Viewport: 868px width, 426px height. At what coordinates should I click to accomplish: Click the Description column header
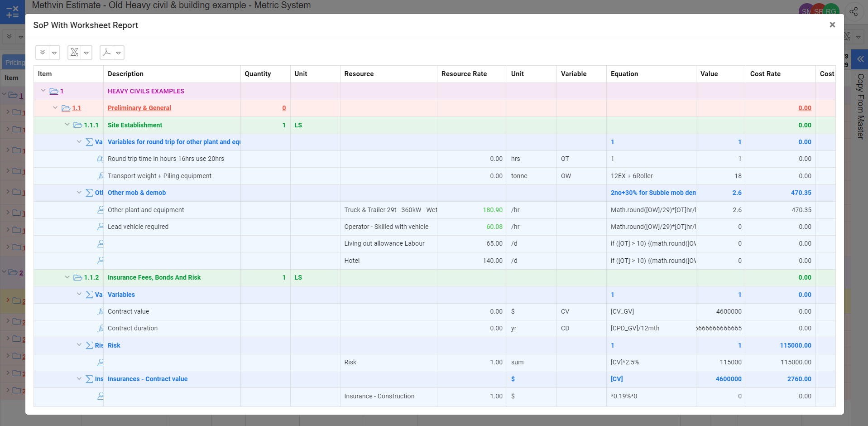125,74
